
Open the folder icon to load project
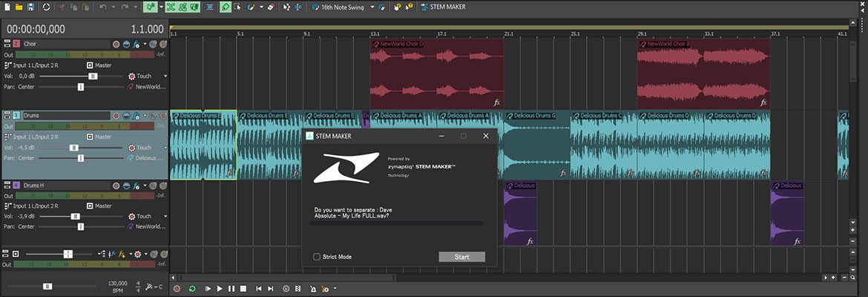tap(19, 7)
